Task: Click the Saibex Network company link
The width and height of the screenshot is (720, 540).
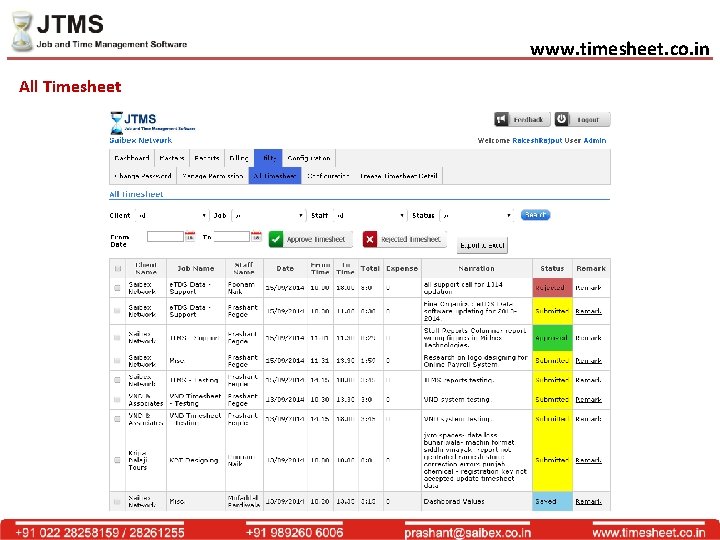Action: pyautogui.click(x=141, y=141)
